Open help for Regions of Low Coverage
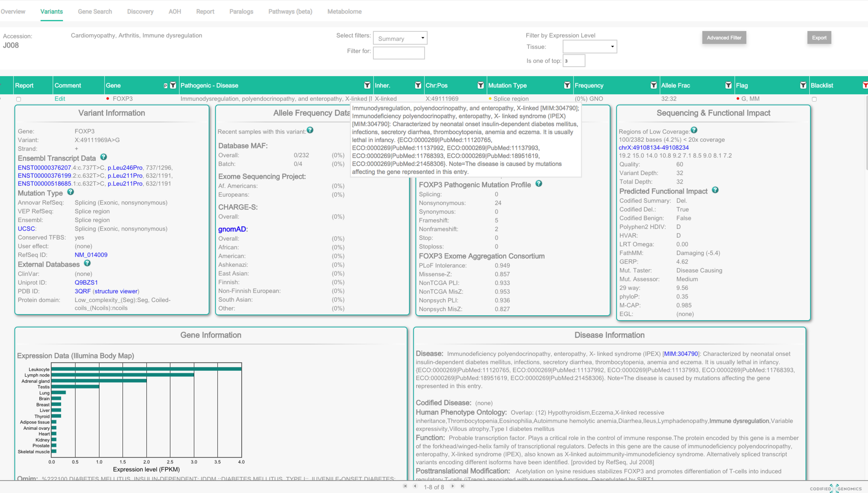Viewport: 868px width, 493px height. (x=694, y=130)
